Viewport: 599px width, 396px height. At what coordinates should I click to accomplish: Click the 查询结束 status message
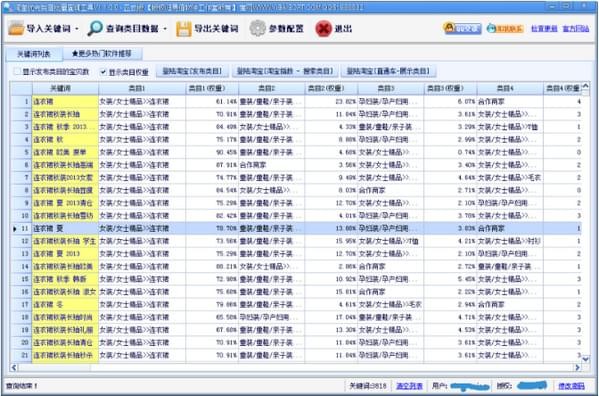pyautogui.click(x=21, y=386)
